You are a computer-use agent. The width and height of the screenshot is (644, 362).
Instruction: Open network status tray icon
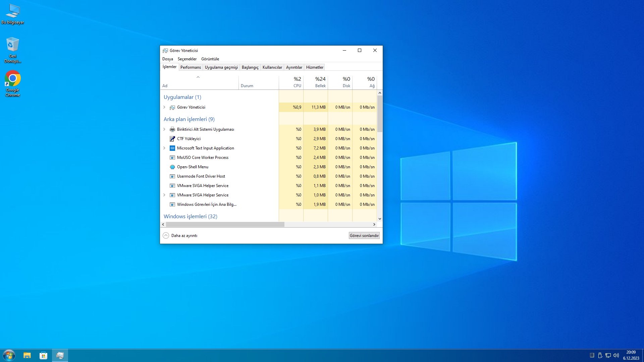tap(608, 355)
